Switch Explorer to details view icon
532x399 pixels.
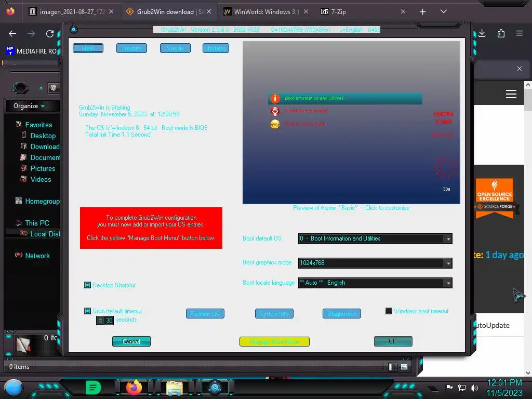coord(393,367)
